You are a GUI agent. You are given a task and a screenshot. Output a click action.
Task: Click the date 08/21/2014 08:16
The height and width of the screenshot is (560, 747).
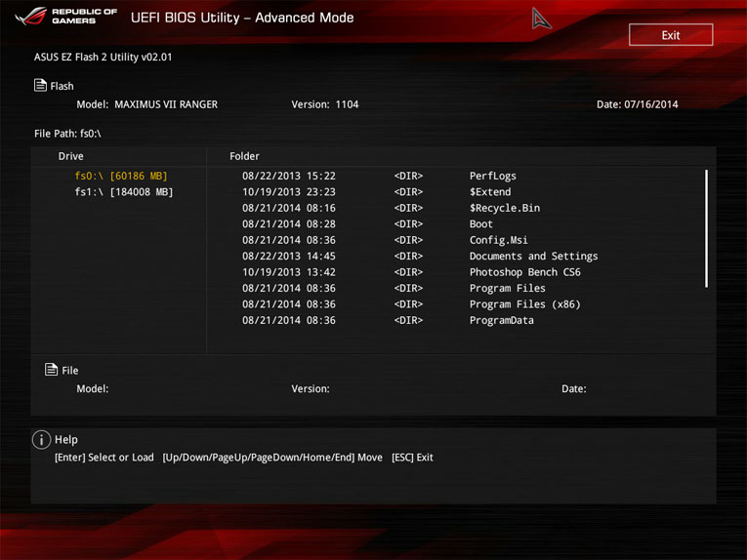289,208
